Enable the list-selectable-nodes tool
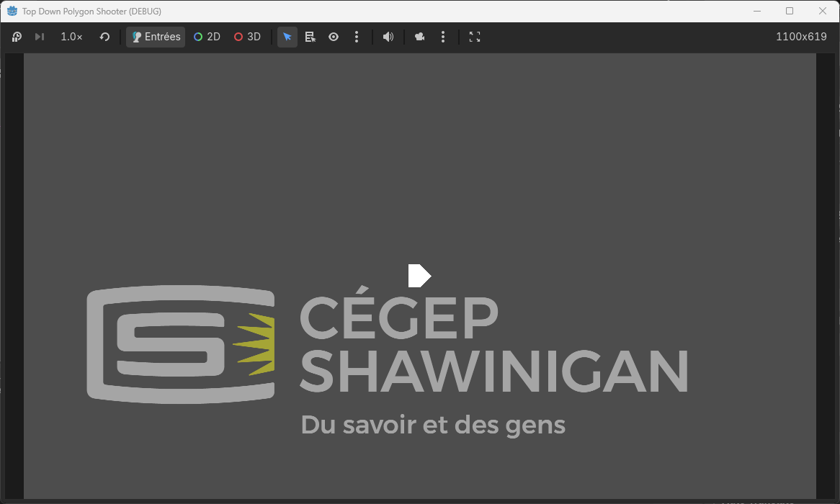Screen dimensions: 840x504 coord(310,37)
